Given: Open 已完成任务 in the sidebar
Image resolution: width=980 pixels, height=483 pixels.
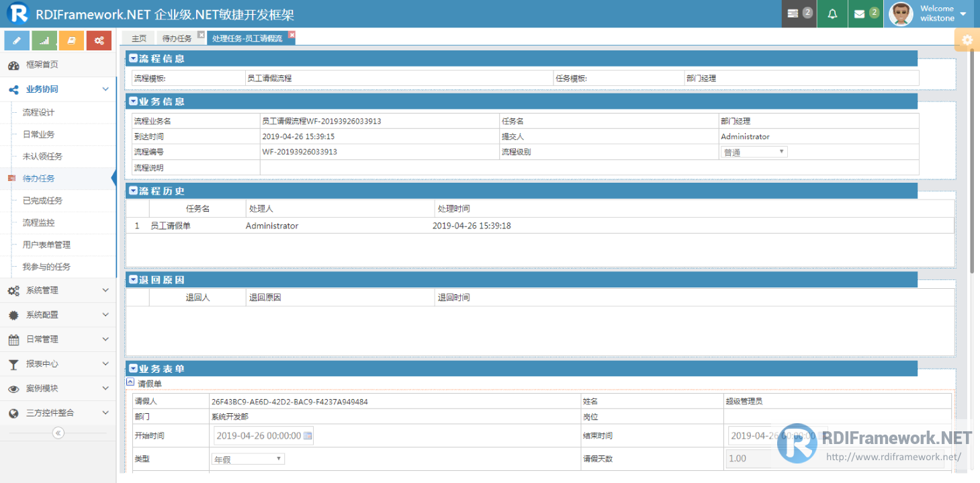Looking at the screenshot, I should [42, 201].
